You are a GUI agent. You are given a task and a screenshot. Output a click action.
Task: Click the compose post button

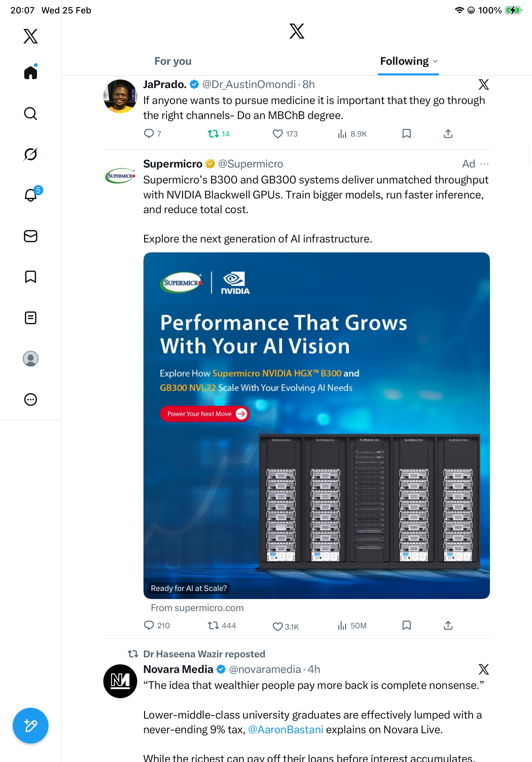[x=31, y=726]
